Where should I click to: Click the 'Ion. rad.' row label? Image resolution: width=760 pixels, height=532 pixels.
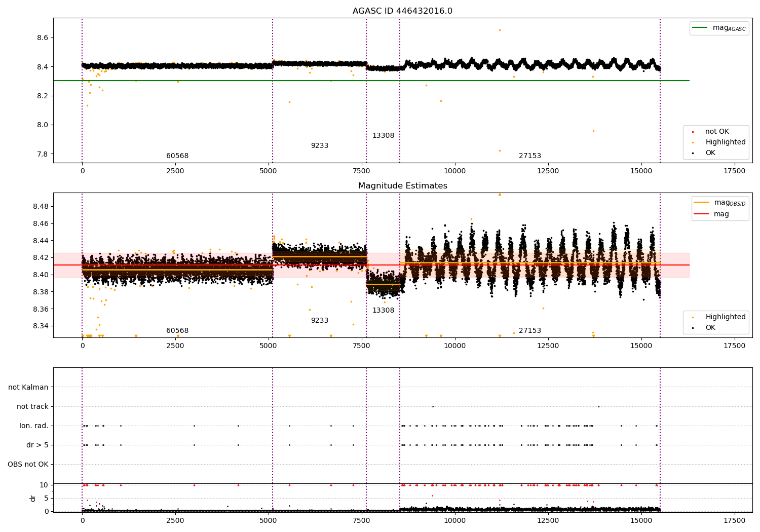[34, 426]
